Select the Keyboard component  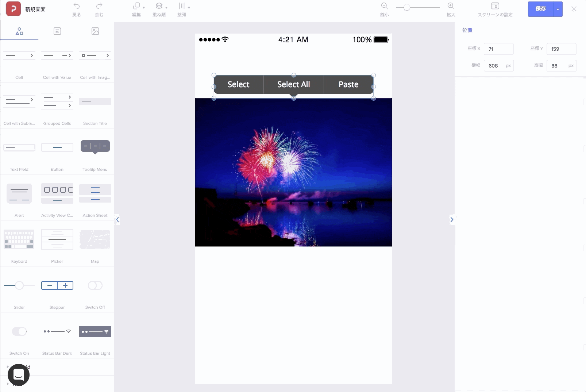[19, 244]
